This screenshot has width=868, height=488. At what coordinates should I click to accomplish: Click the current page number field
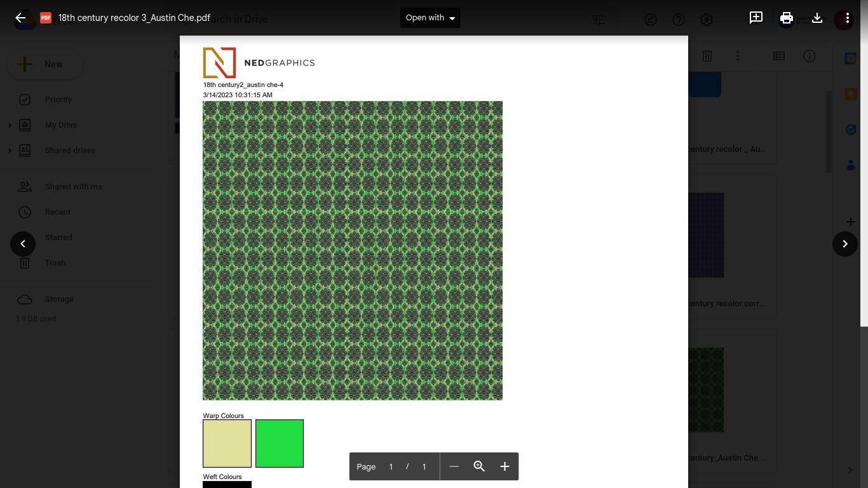click(x=391, y=466)
